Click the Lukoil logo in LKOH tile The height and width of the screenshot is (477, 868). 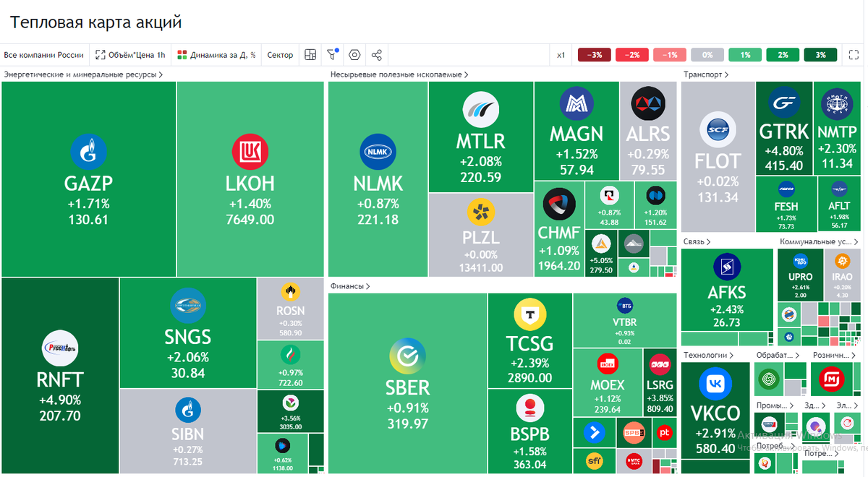coord(250,152)
